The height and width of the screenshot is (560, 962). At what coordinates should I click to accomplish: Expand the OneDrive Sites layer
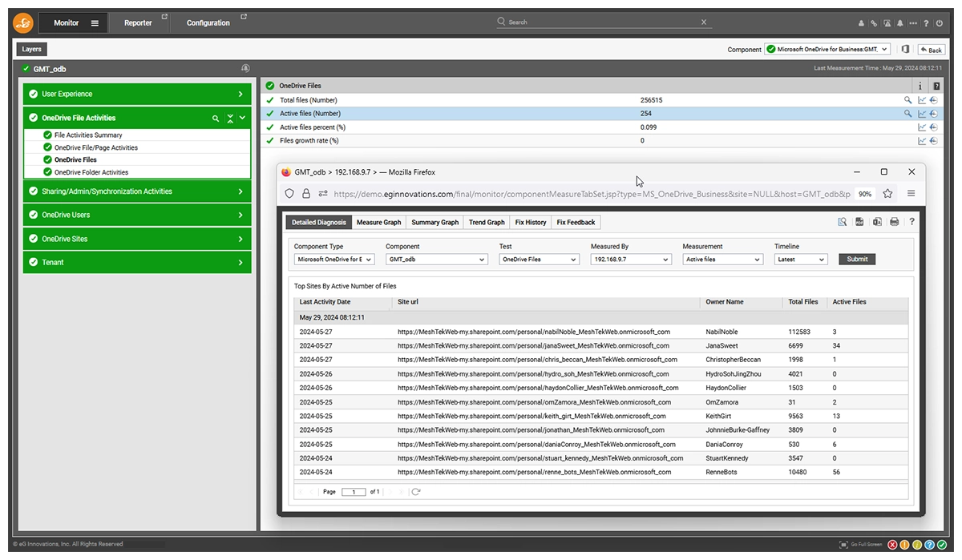pos(137,239)
